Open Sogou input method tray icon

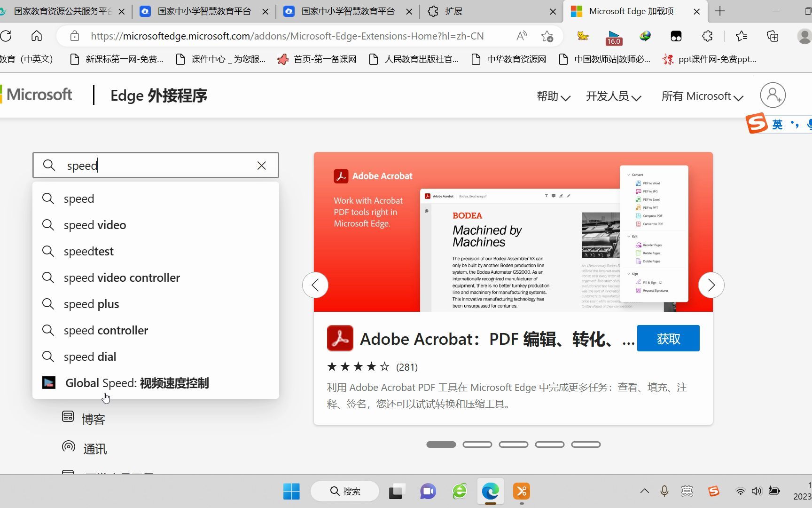(x=714, y=491)
